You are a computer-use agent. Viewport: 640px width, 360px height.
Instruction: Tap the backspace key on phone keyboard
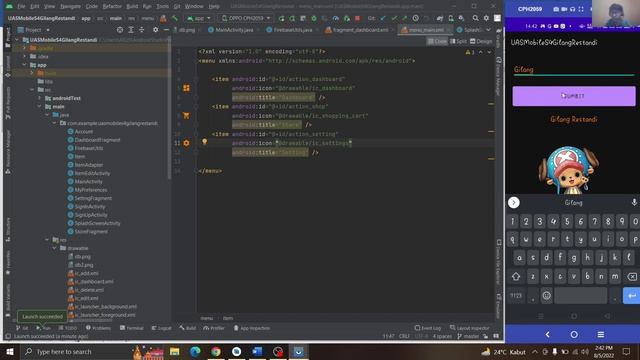tap(632, 277)
